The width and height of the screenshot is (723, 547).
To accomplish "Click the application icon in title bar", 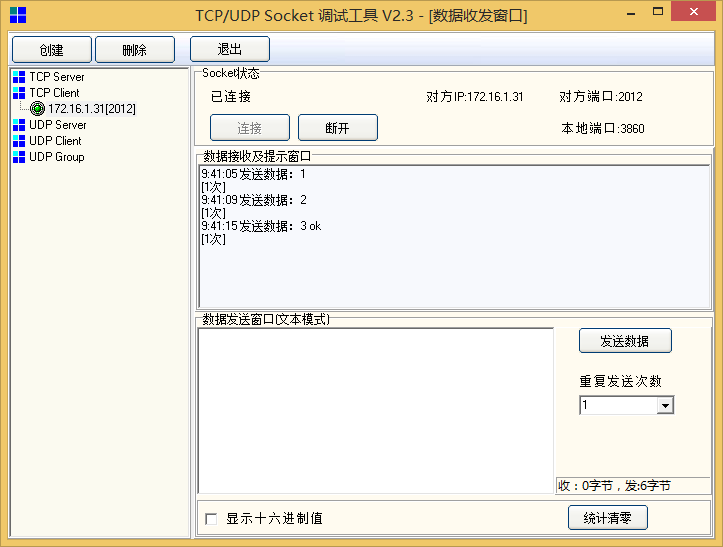I will tap(18, 15).
